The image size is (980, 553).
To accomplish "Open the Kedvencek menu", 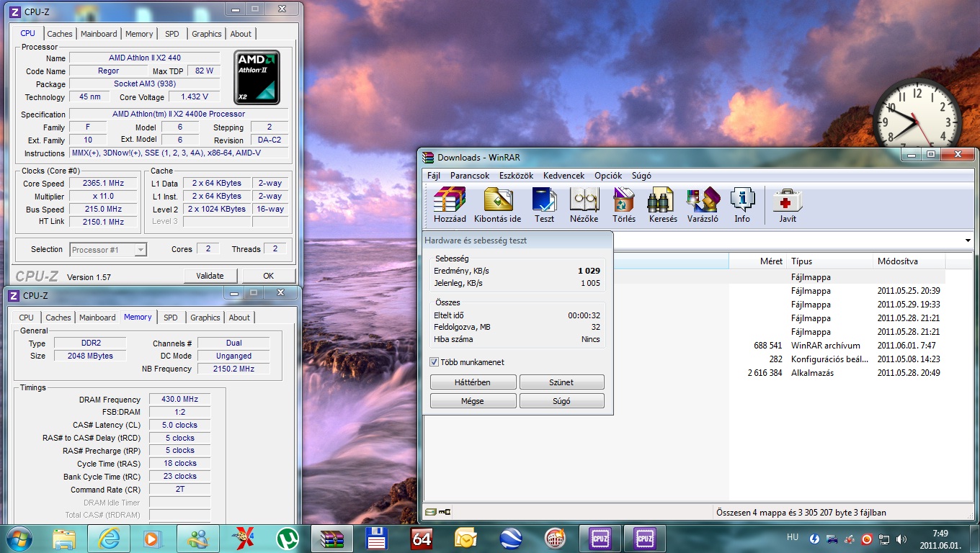I will pyautogui.click(x=563, y=176).
